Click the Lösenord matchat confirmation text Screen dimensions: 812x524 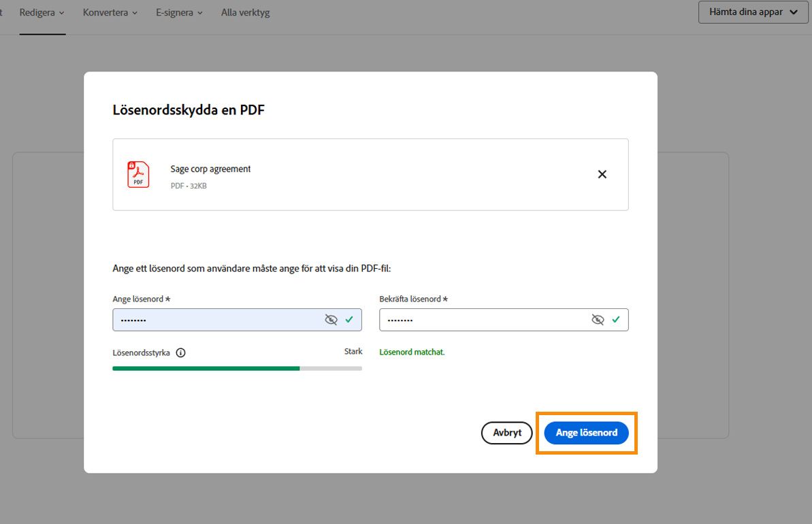click(412, 352)
